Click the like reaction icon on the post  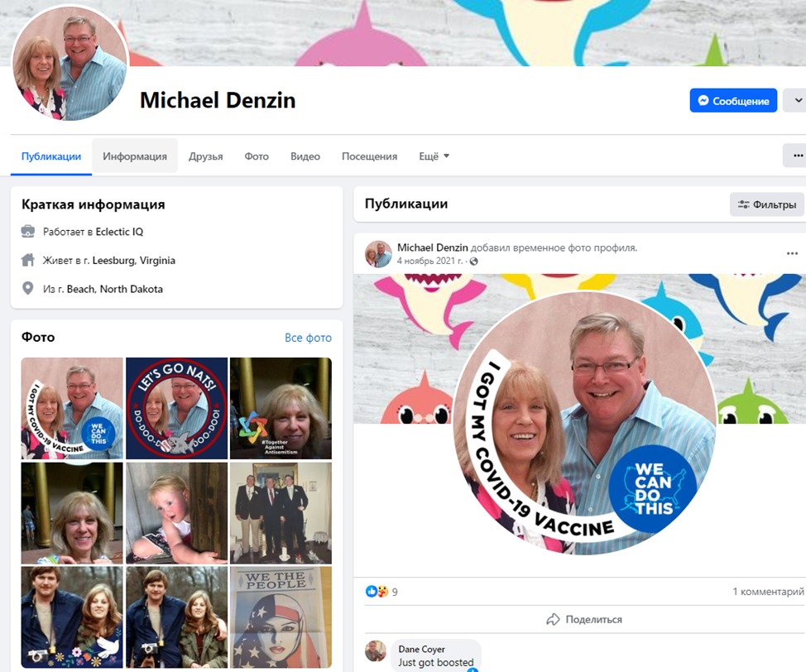point(371,591)
